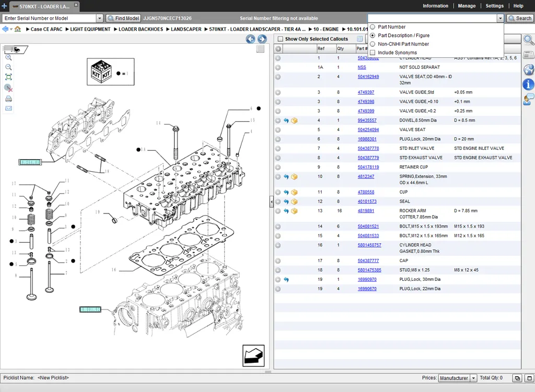Open part number link 504081521
The height and width of the screenshot is (392, 535).
368,227
